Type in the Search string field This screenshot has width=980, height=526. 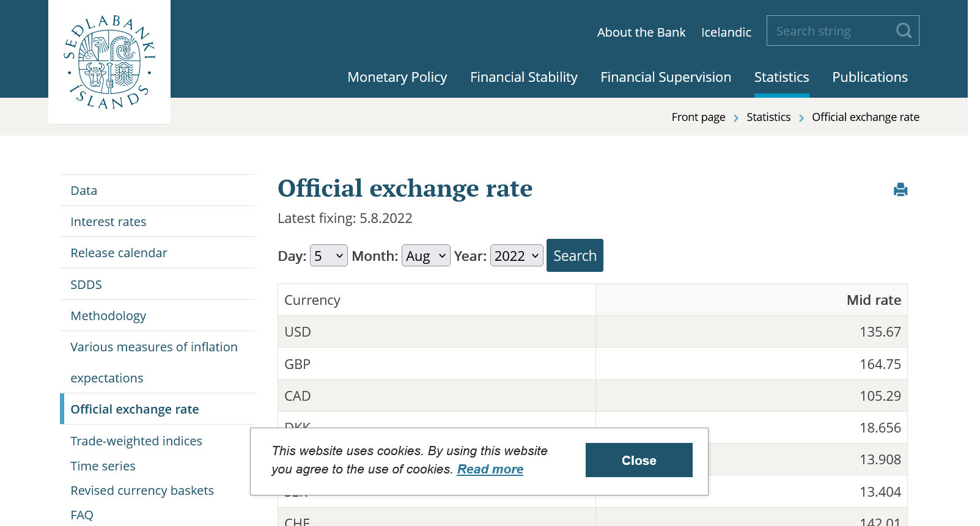point(828,31)
